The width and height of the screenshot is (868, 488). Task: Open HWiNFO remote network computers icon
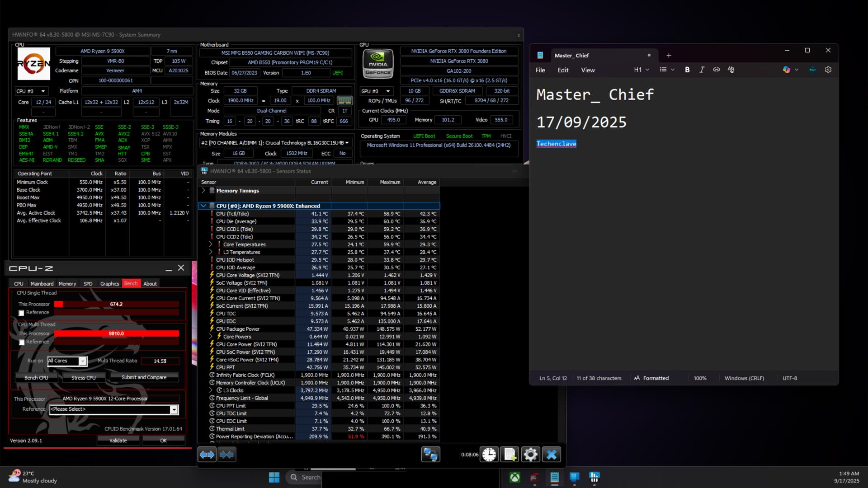[430, 455]
